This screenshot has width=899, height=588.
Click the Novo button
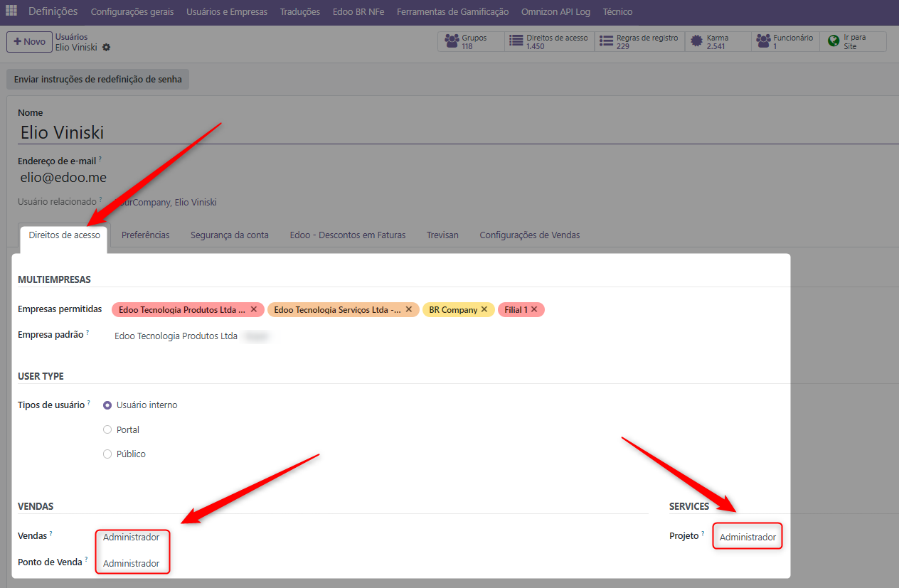(x=29, y=41)
